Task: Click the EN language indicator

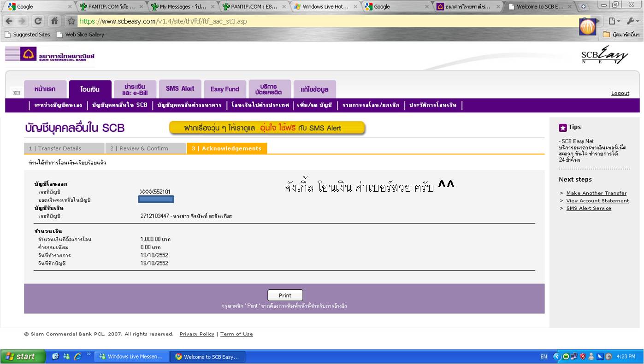Action: coord(544,357)
